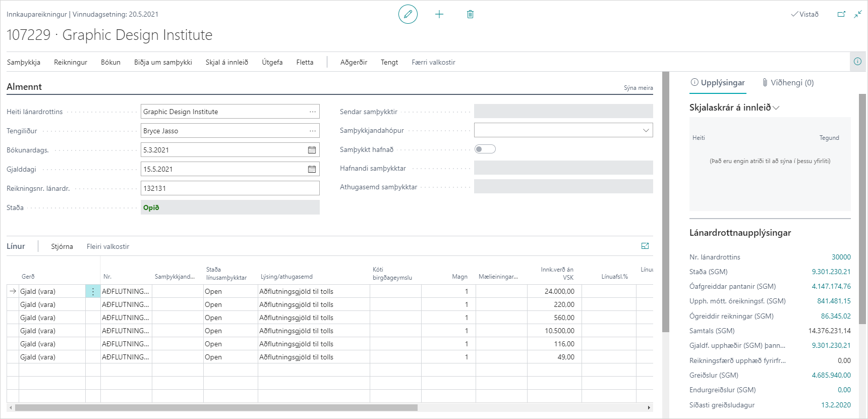Image resolution: width=868 pixels, height=419 pixels.
Task: Expand Skjalaskrár á innleið chevron menu
Action: point(776,108)
